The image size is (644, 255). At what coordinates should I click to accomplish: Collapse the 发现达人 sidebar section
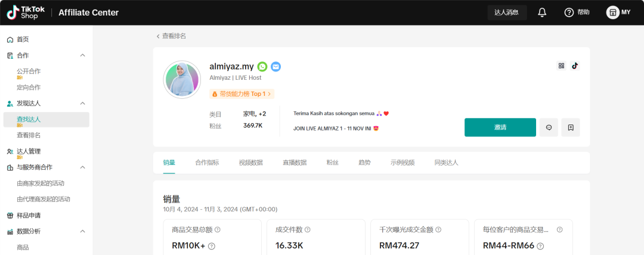[x=82, y=104]
